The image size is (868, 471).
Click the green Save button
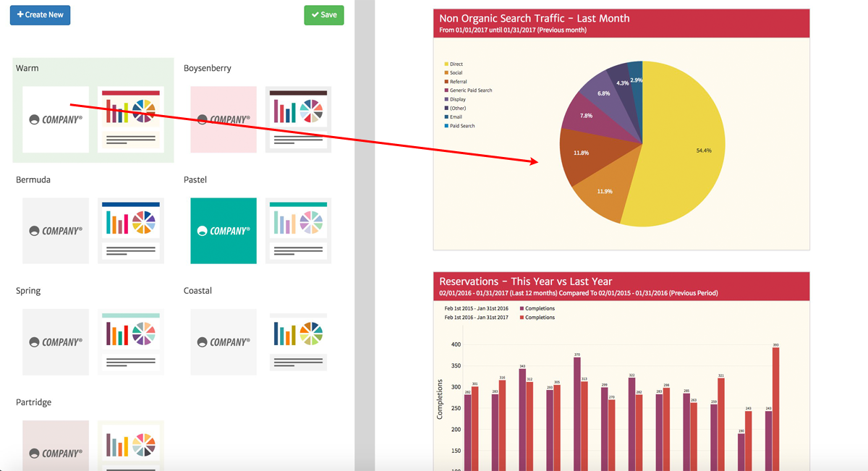coord(323,14)
